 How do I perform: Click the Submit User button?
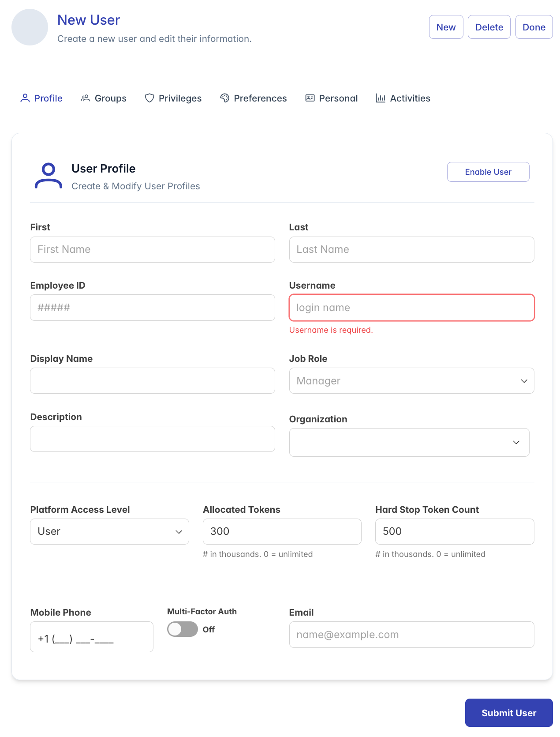509,713
